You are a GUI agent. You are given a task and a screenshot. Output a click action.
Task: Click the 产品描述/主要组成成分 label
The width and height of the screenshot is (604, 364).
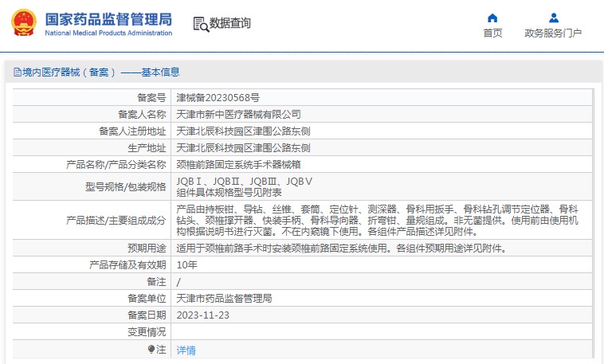pyautogui.click(x=116, y=221)
